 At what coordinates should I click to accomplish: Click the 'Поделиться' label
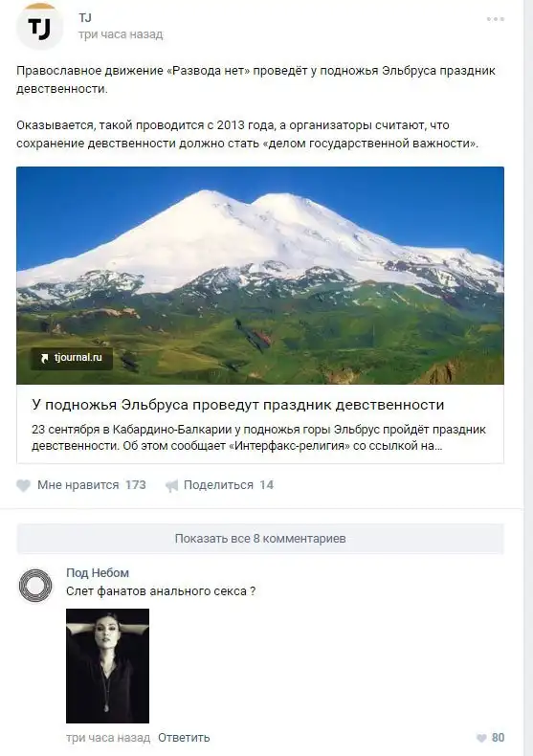[218, 485]
